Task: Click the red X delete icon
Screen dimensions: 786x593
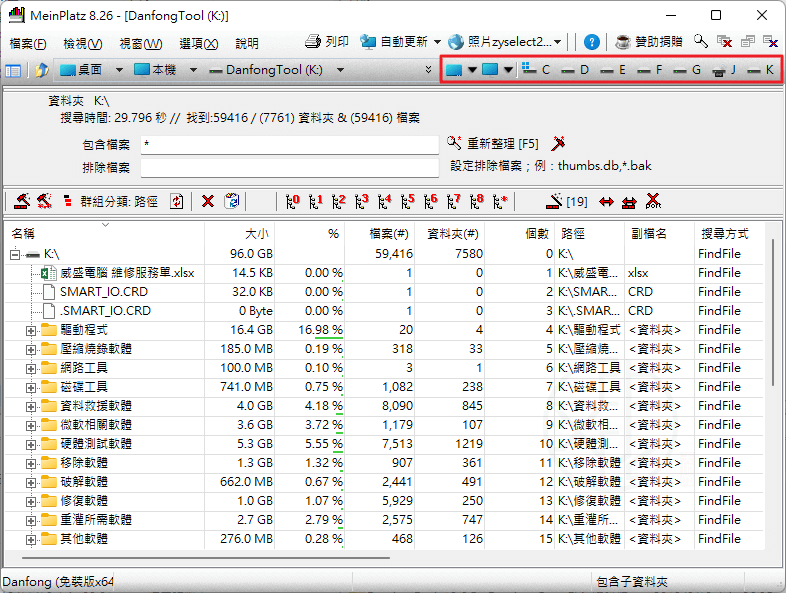Action: tap(208, 201)
